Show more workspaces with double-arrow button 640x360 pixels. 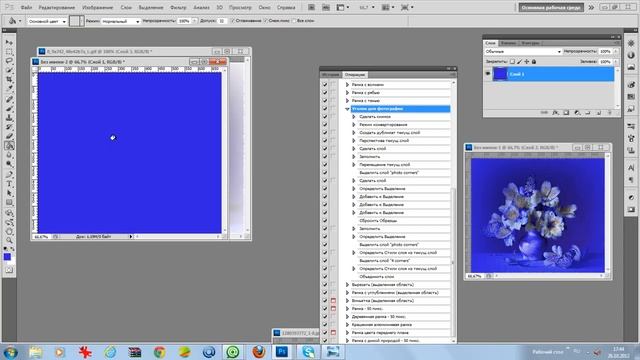[x=591, y=7]
